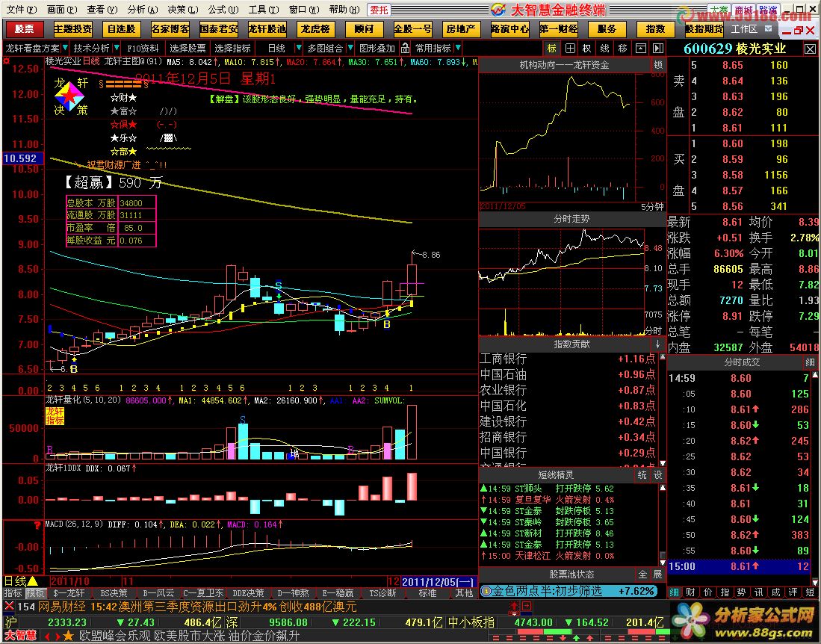Open the 日线 period dropdown arrow
Image resolution: width=821 pixels, height=644 pixels.
(x=299, y=48)
